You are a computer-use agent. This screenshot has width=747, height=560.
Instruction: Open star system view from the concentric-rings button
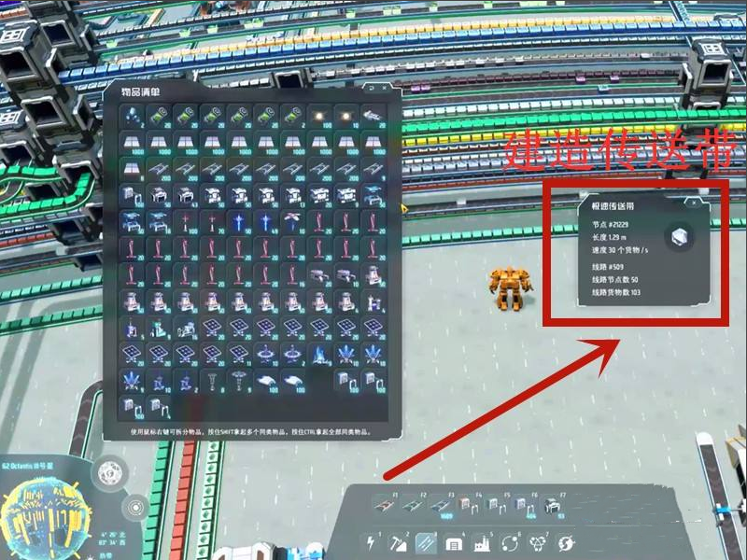[135, 507]
